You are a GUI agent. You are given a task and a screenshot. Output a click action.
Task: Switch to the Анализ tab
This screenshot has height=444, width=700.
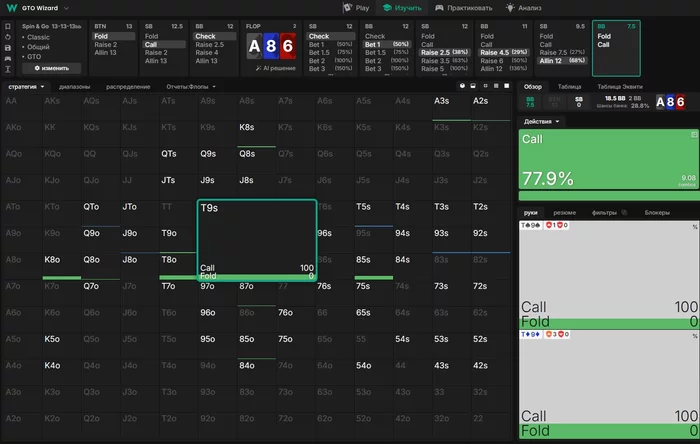point(523,8)
